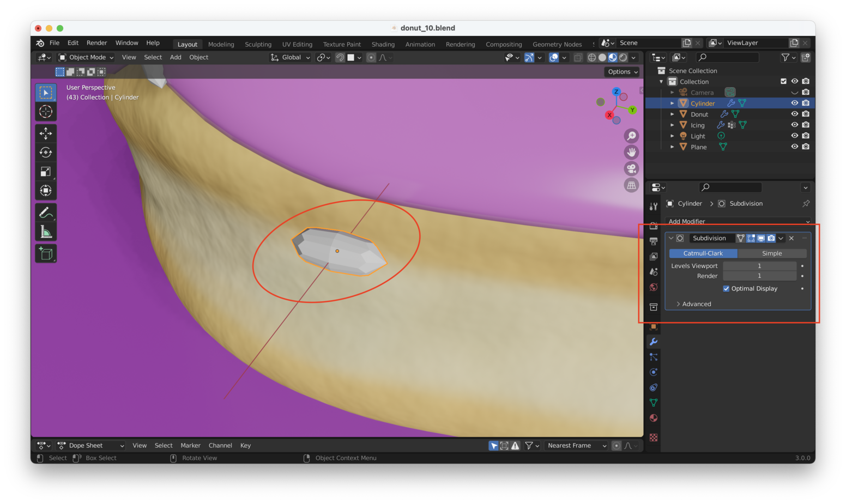Open the Object Mode dropdown

point(86,57)
